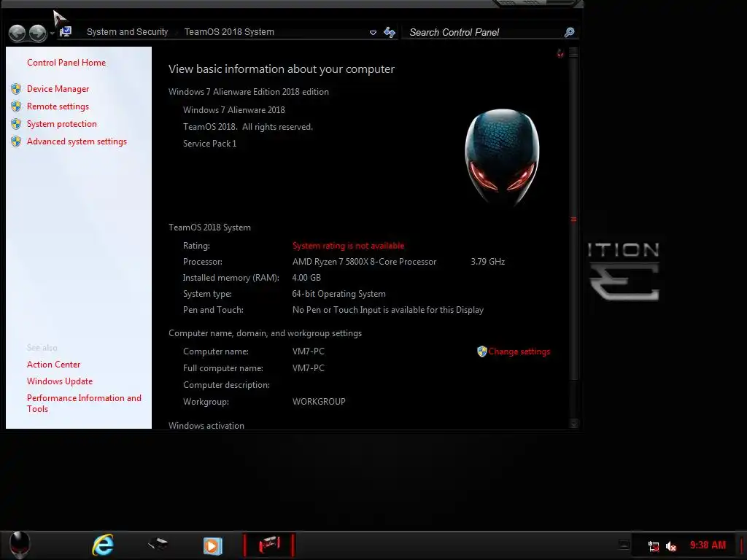This screenshot has width=747, height=560.
Task: Click shield icon beside Advanced system settings
Action: pos(16,141)
